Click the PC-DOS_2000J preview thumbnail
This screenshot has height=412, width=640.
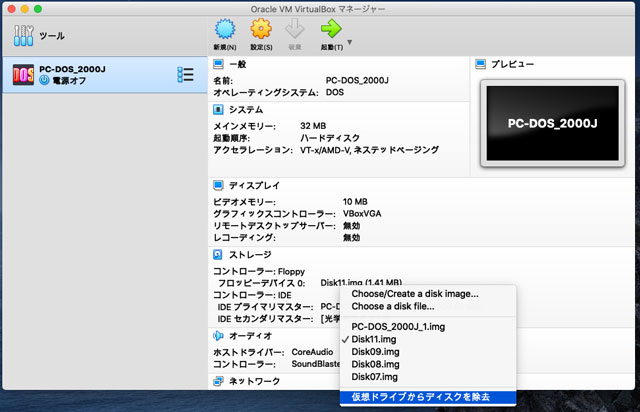(552, 123)
